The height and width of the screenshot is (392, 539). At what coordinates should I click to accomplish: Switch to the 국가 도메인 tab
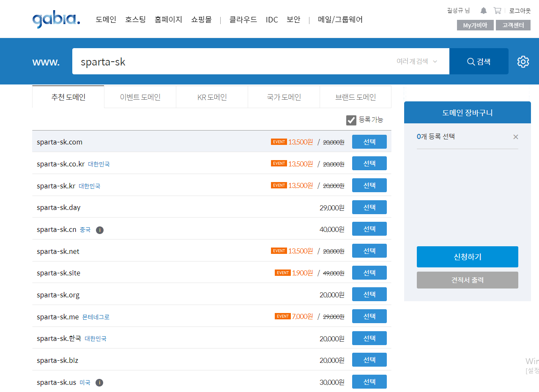pyautogui.click(x=284, y=97)
